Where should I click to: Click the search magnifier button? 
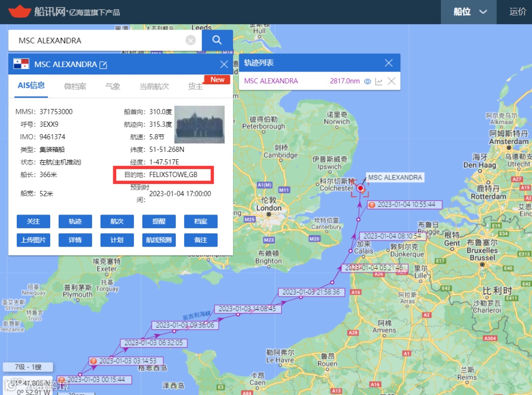coord(217,40)
